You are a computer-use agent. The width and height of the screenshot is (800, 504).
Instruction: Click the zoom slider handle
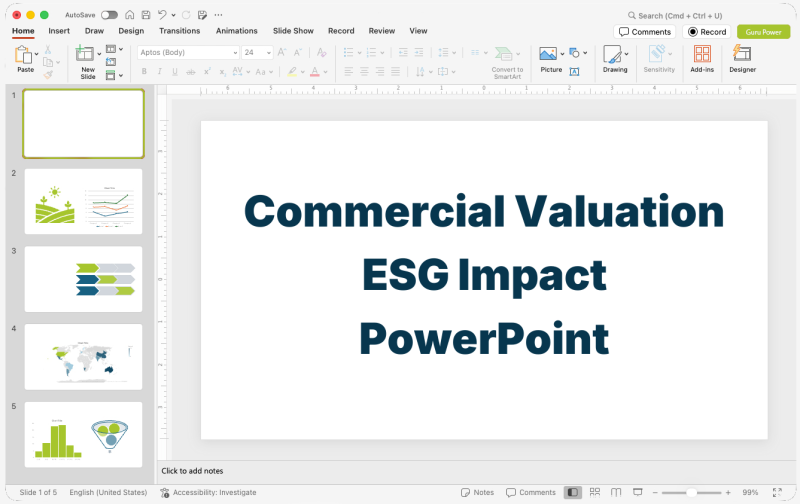(691, 492)
